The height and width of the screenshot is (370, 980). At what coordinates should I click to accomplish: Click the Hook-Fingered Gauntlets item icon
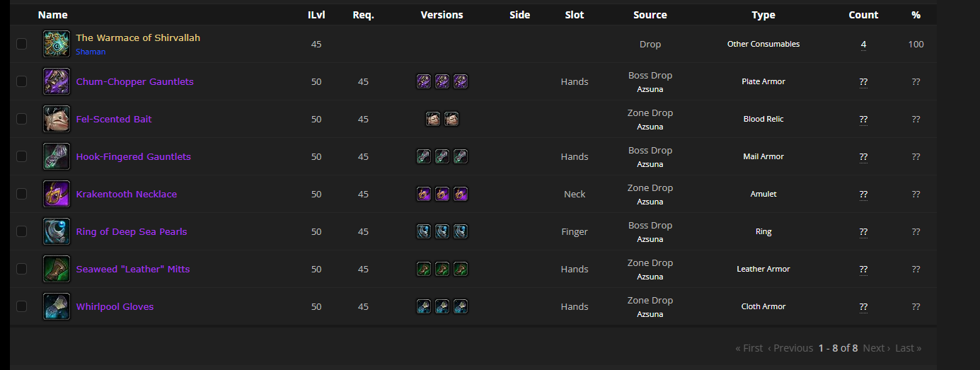(x=57, y=156)
